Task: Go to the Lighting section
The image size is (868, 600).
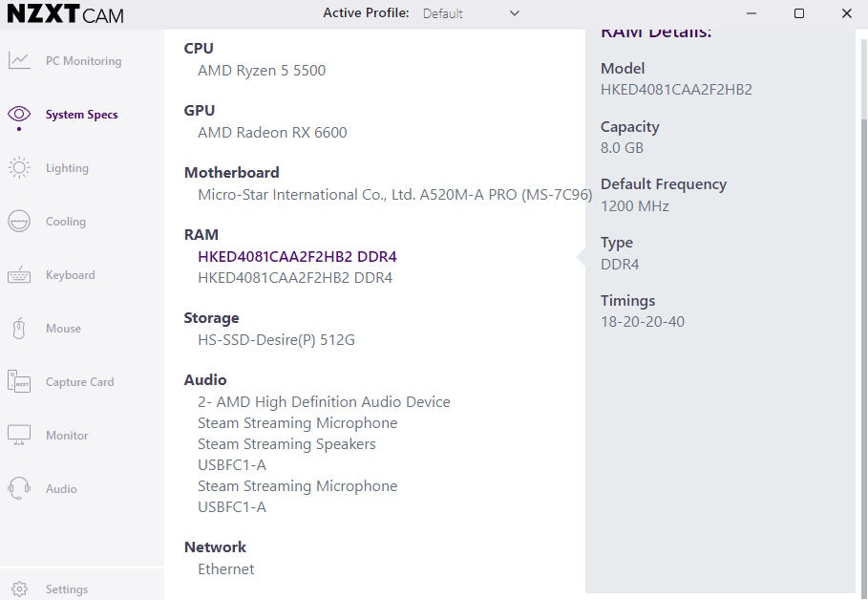Action: [67, 168]
